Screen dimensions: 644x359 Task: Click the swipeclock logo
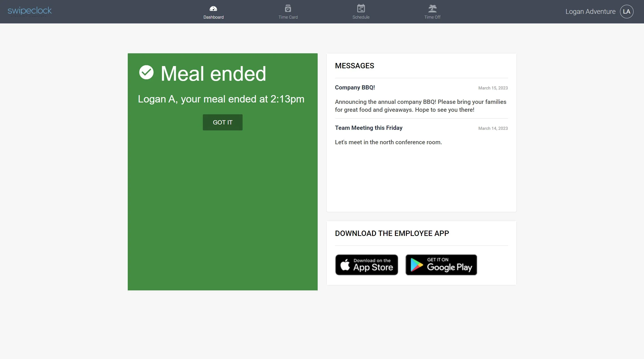tap(30, 11)
